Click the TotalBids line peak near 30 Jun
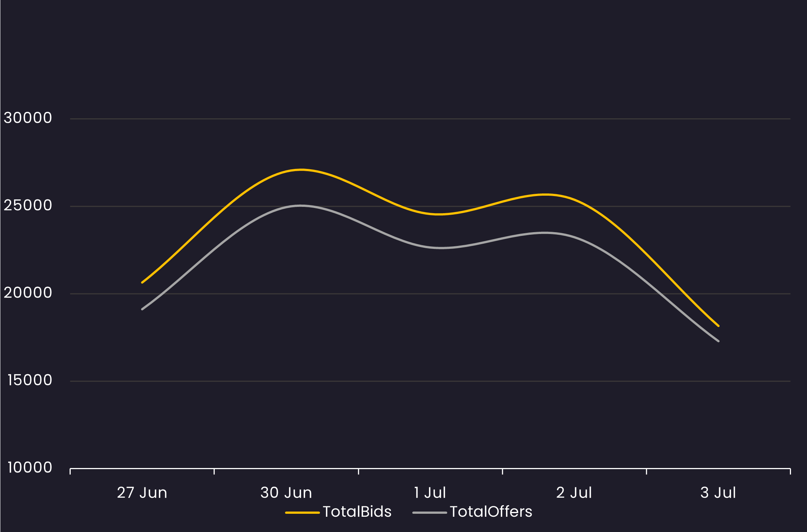 (x=301, y=170)
